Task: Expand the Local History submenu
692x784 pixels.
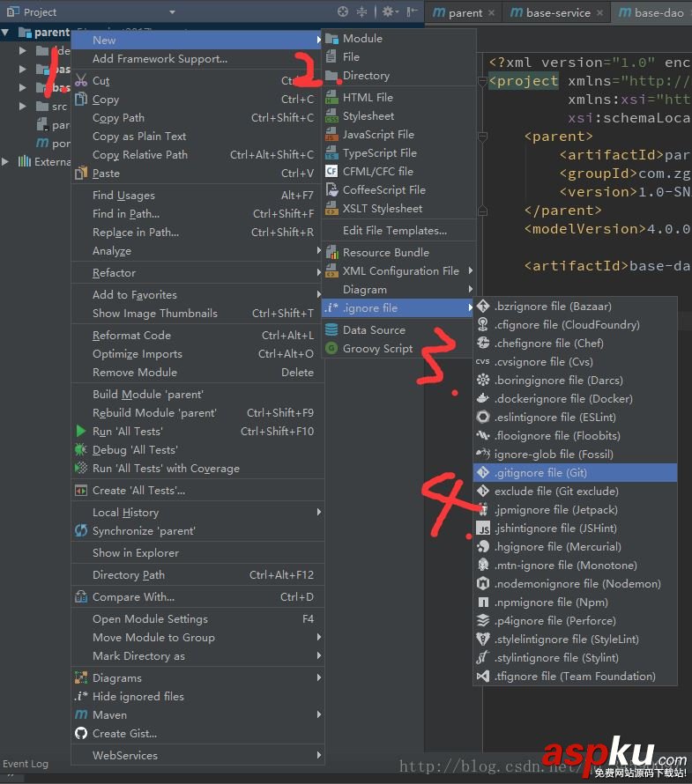Action: click(x=197, y=513)
